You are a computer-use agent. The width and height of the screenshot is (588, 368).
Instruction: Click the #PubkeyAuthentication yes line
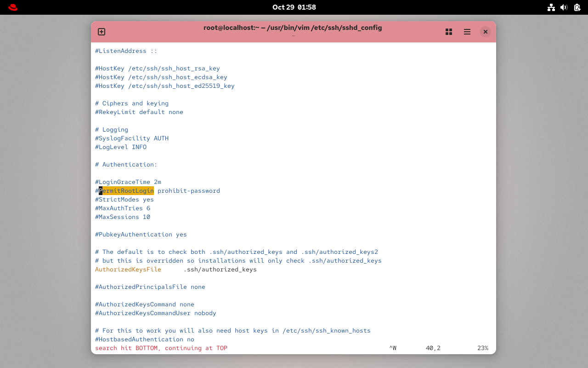pos(141,235)
